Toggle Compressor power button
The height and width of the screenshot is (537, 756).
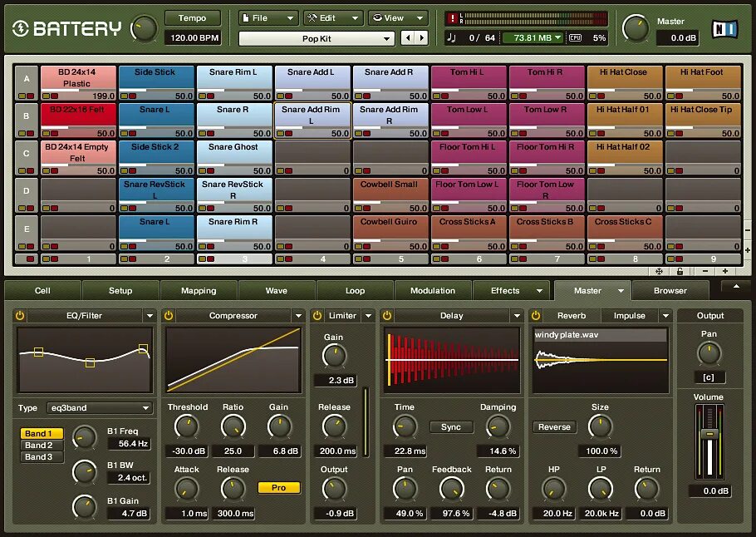(169, 316)
